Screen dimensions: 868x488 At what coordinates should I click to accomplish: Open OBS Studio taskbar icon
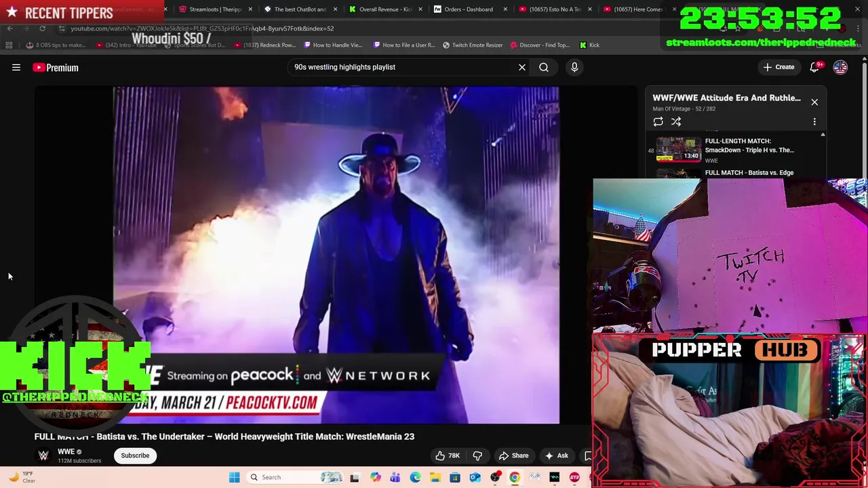[495, 477]
